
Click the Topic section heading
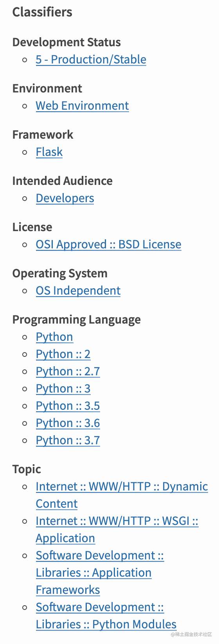pos(27,469)
